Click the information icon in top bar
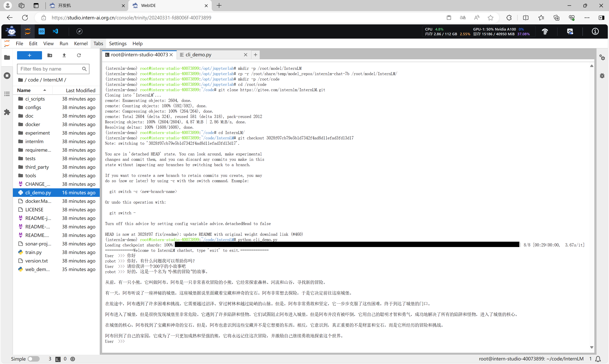This screenshot has height=364, width=609. 595,31
